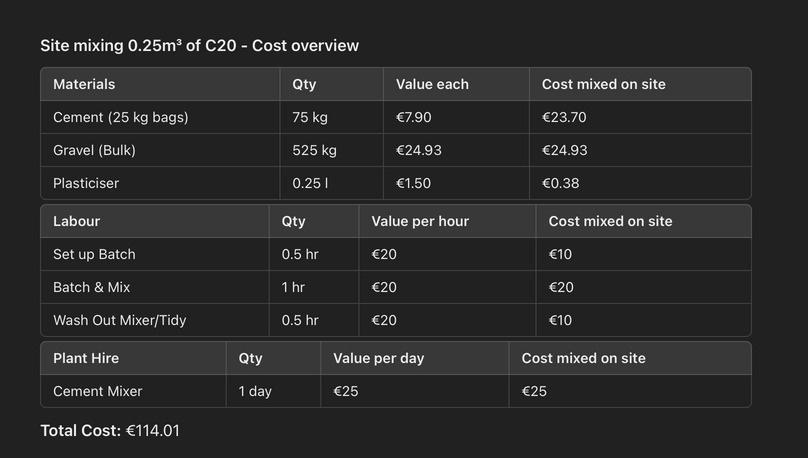Click the Labour table header

(76, 221)
